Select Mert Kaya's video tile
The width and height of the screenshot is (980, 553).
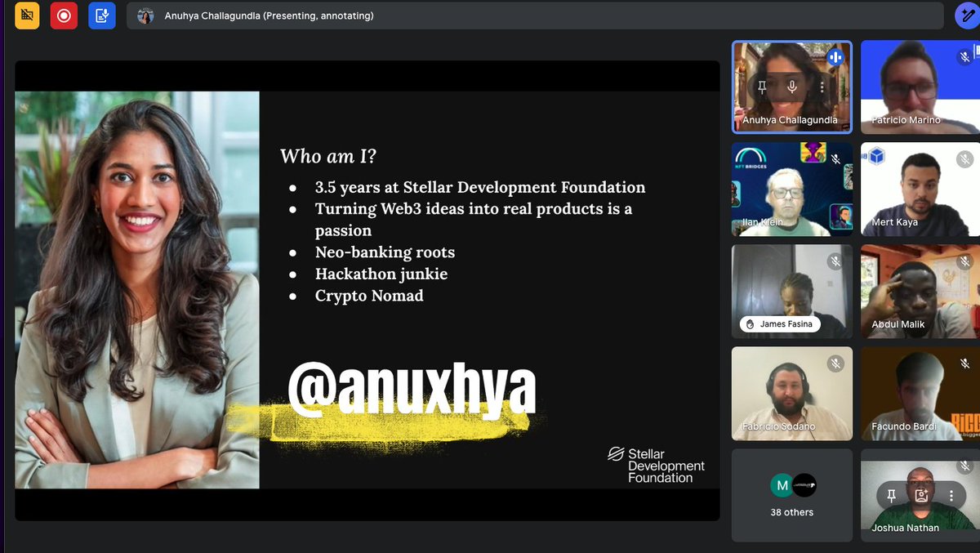(x=920, y=190)
